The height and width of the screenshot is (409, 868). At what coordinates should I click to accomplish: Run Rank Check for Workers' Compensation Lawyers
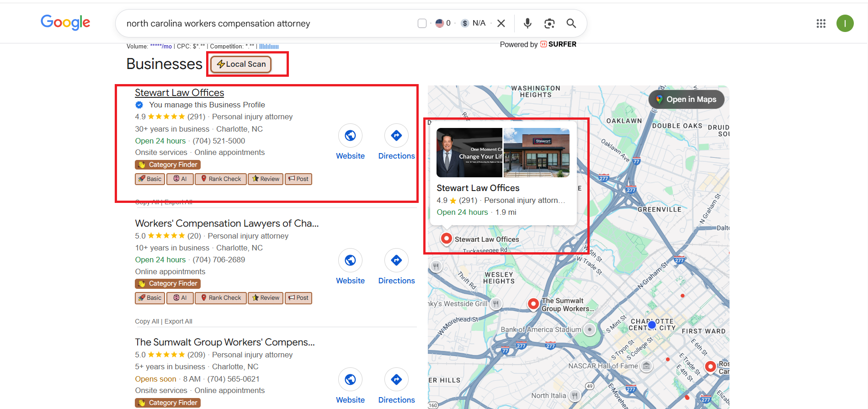tap(221, 298)
